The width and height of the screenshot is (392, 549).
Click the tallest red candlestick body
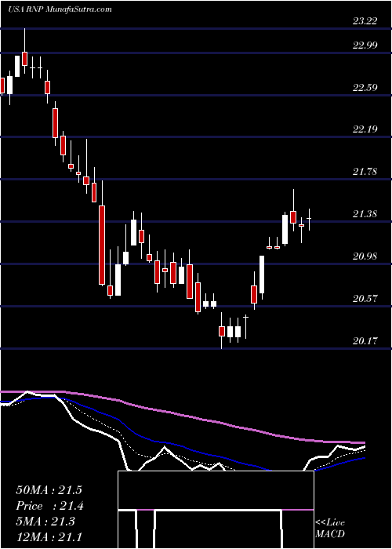click(x=102, y=245)
